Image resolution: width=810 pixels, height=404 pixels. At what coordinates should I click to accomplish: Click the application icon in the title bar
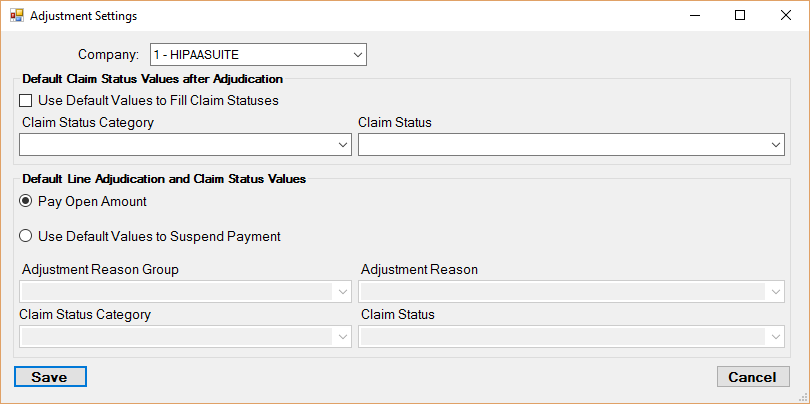tap(15, 16)
